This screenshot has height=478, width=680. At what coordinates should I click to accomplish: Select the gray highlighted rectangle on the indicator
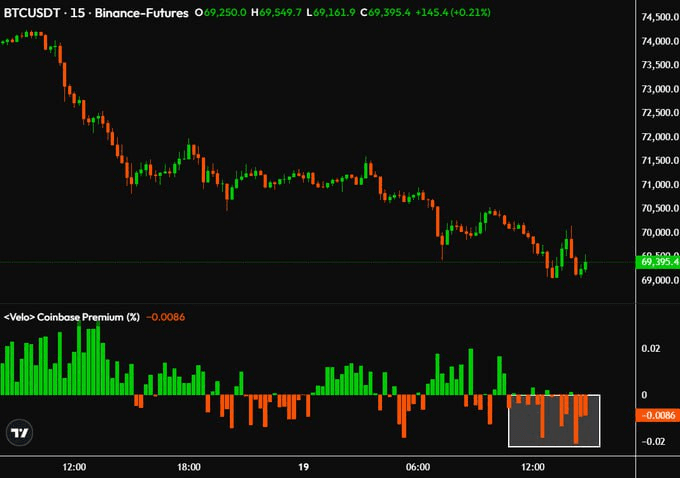click(554, 420)
